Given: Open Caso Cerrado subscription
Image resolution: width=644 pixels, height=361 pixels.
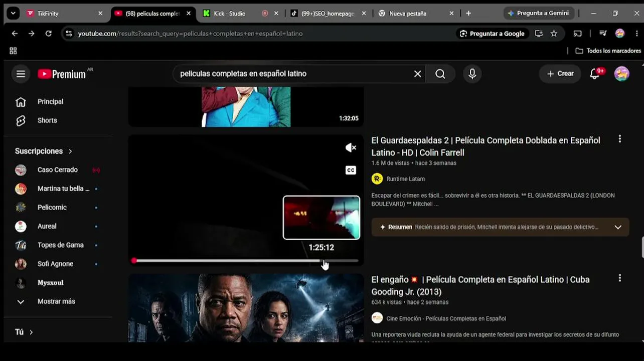Looking at the screenshot, I should click(x=59, y=170).
